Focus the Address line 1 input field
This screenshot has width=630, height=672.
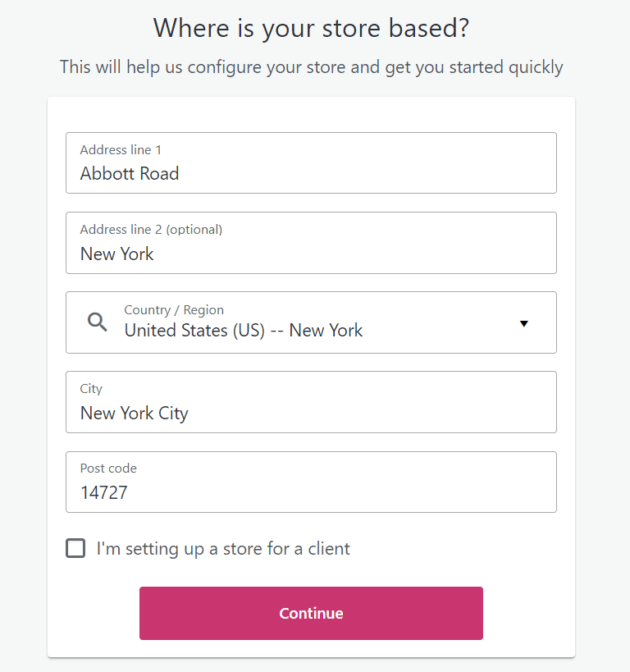(x=311, y=162)
